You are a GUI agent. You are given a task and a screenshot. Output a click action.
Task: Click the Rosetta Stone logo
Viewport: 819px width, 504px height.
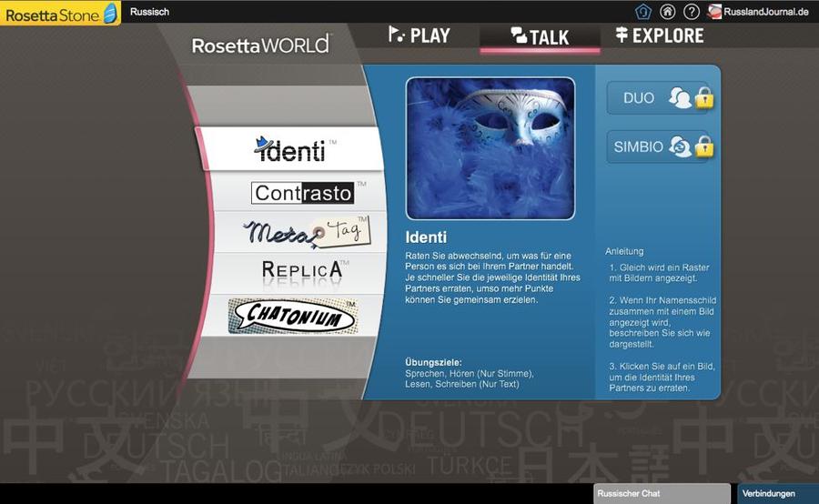tap(61, 13)
